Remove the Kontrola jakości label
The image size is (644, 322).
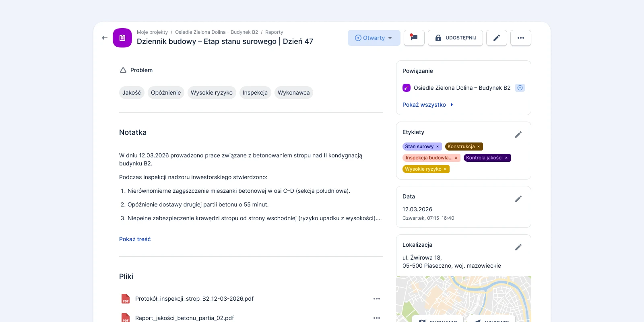click(506, 158)
